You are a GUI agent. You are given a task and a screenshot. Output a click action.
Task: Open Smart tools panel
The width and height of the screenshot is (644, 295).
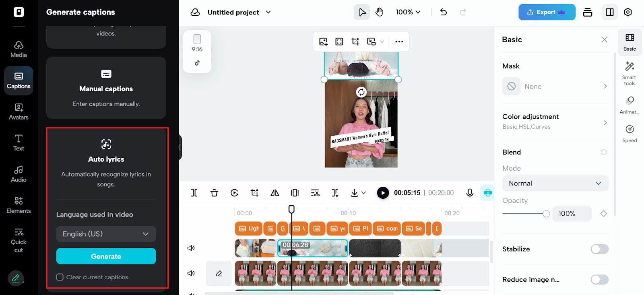[630, 73]
